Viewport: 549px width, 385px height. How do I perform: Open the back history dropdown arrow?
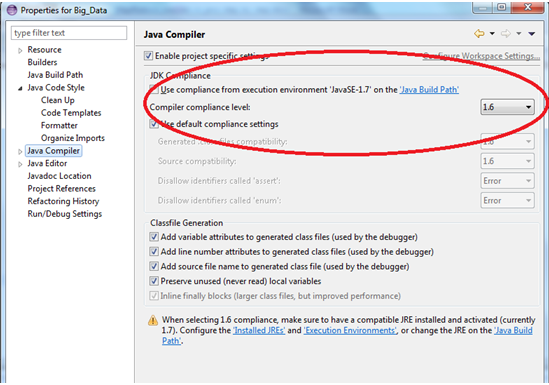[x=492, y=34]
